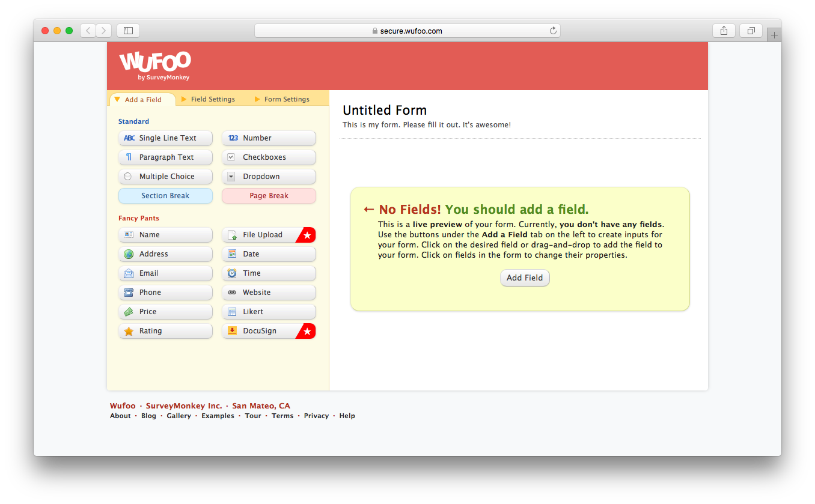The width and height of the screenshot is (815, 504).
Task: Add a Date field
Action: [269, 254]
